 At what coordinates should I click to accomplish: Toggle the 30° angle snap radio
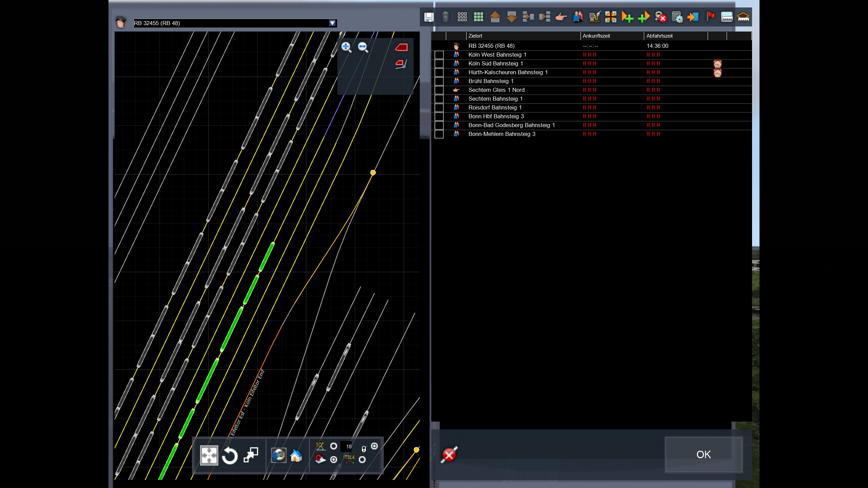[x=334, y=446]
